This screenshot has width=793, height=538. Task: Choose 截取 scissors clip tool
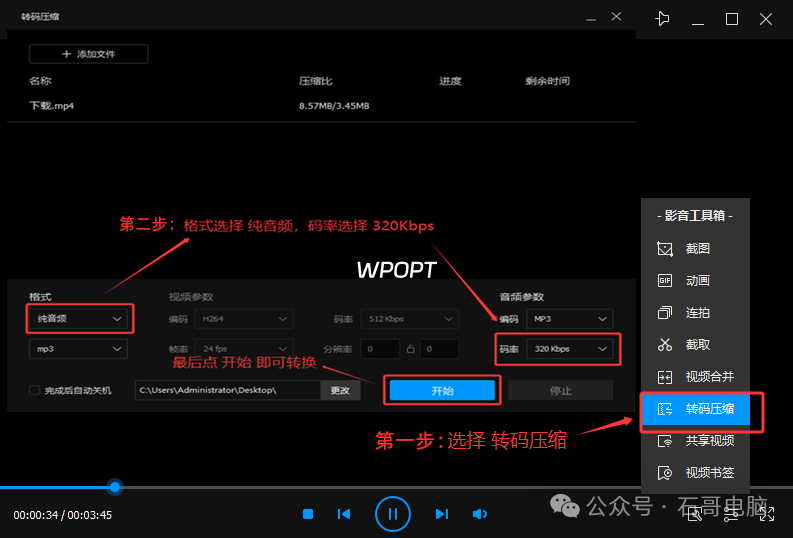666,344
